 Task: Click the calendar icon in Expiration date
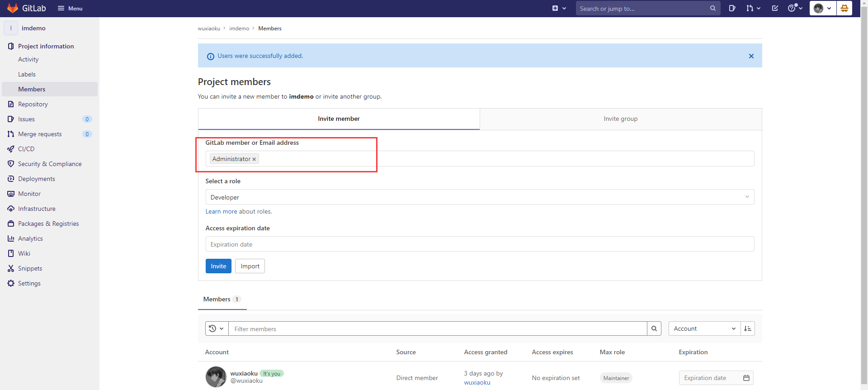point(746,378)
